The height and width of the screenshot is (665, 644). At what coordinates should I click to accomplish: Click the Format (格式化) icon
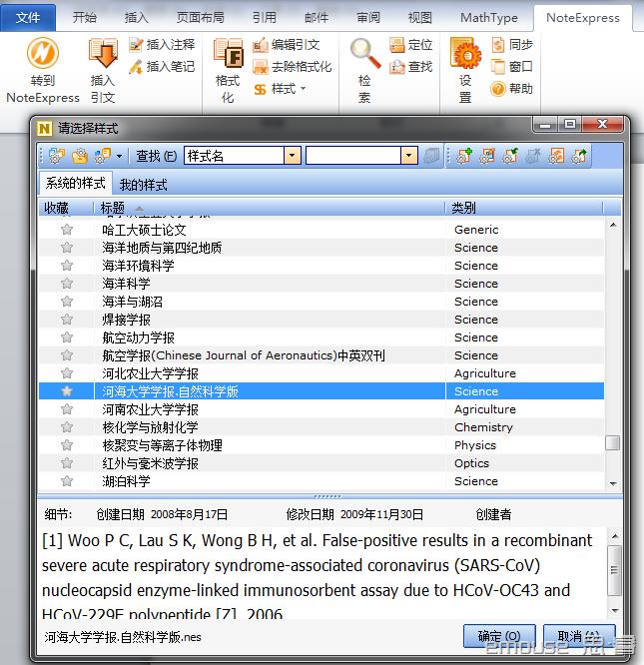click(x=228, y=53)
